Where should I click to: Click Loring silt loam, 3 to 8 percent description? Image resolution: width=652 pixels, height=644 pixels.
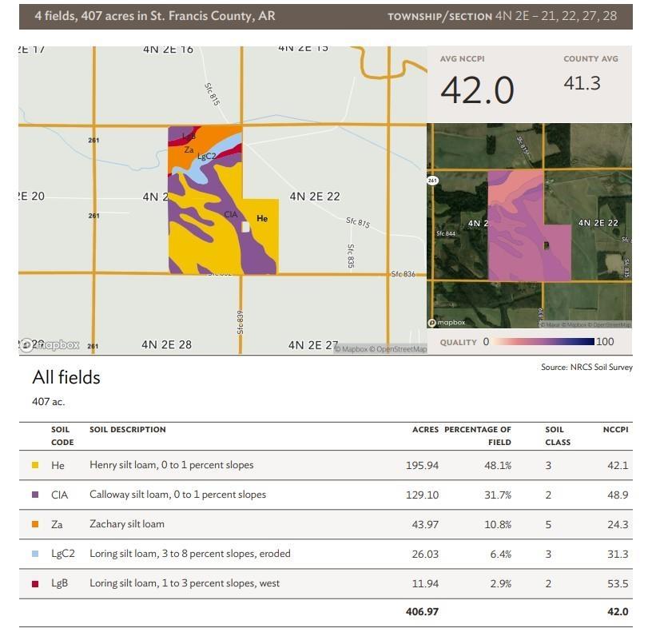(x=190, y=554)
